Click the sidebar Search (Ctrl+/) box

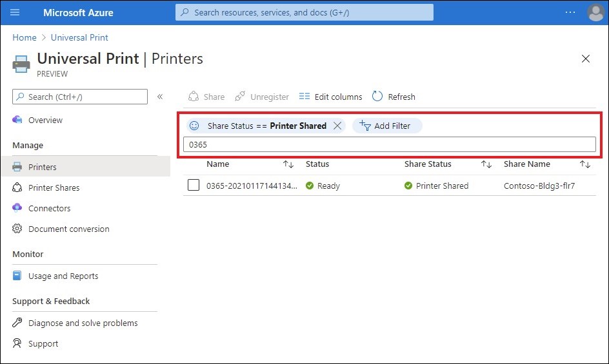click(x=80, y=97)
